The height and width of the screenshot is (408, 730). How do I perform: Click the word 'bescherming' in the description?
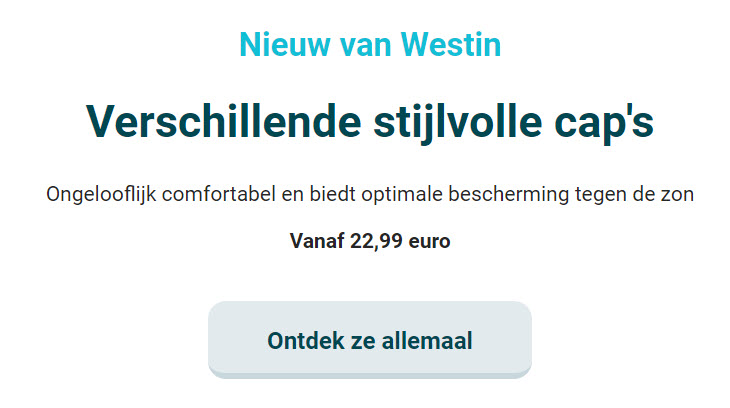[508, 195]
